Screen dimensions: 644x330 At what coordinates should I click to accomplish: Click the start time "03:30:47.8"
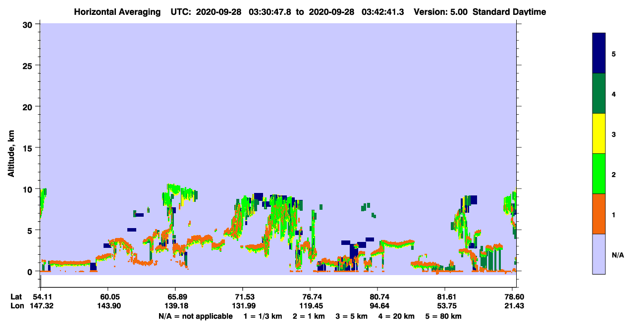270,12
